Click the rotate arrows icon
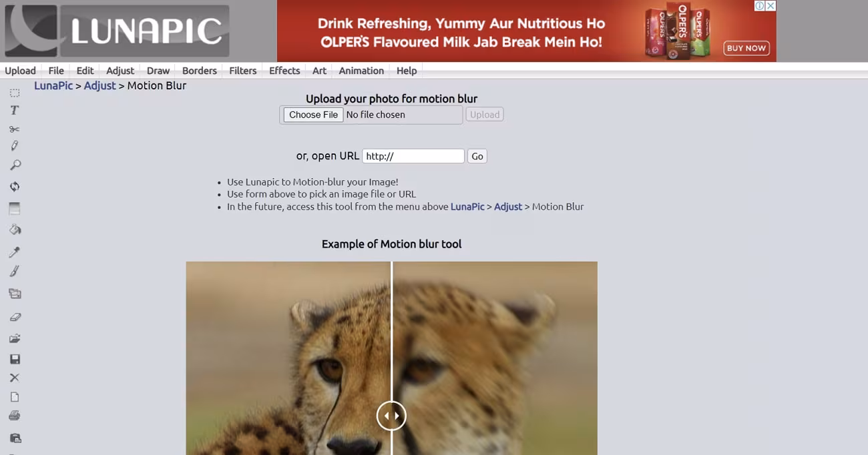The height and width of the screenshot is (455, 868). (x=15, y=187)
